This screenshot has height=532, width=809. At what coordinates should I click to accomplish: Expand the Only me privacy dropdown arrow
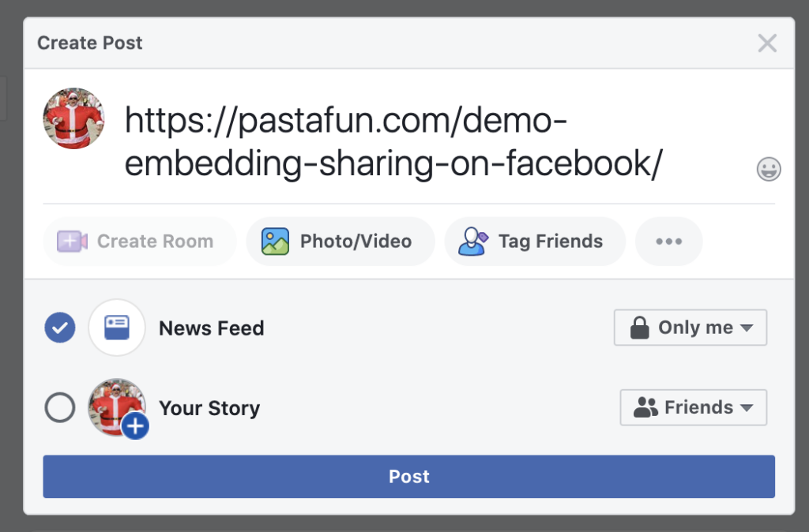pos(747,328)
